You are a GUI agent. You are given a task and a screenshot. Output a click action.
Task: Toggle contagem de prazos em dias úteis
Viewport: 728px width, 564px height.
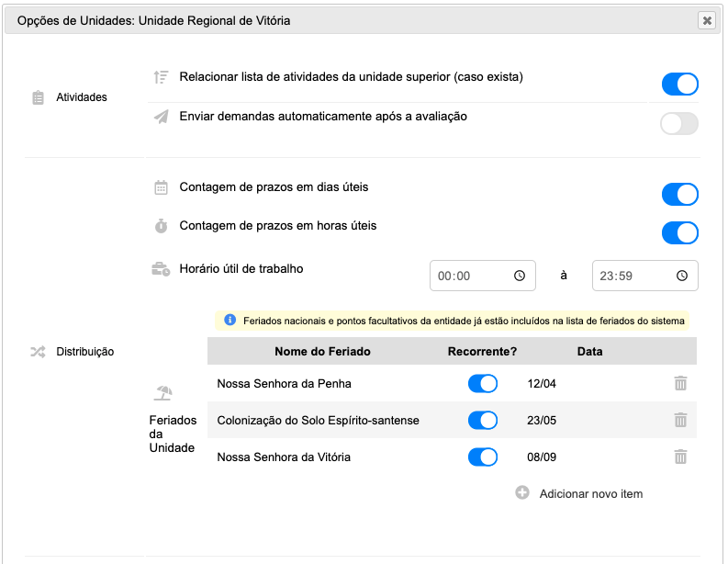[x=679, y=194]
